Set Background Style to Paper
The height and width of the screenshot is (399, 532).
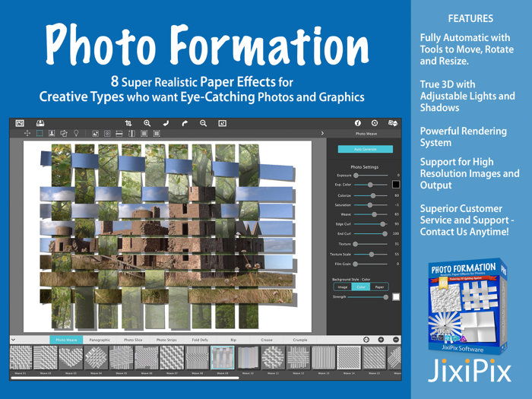pos(379,287)
